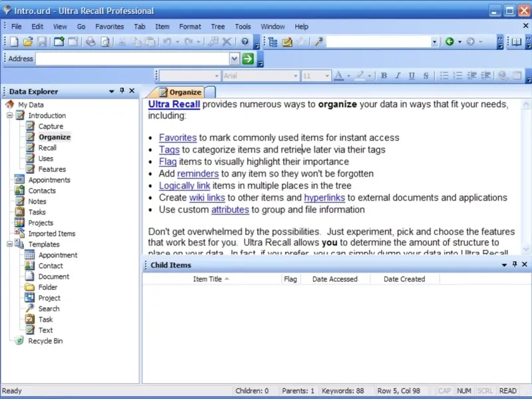Open the search box dropdown arrow
The width and height of the screenshot is (532, 399).
coord(434,42)
